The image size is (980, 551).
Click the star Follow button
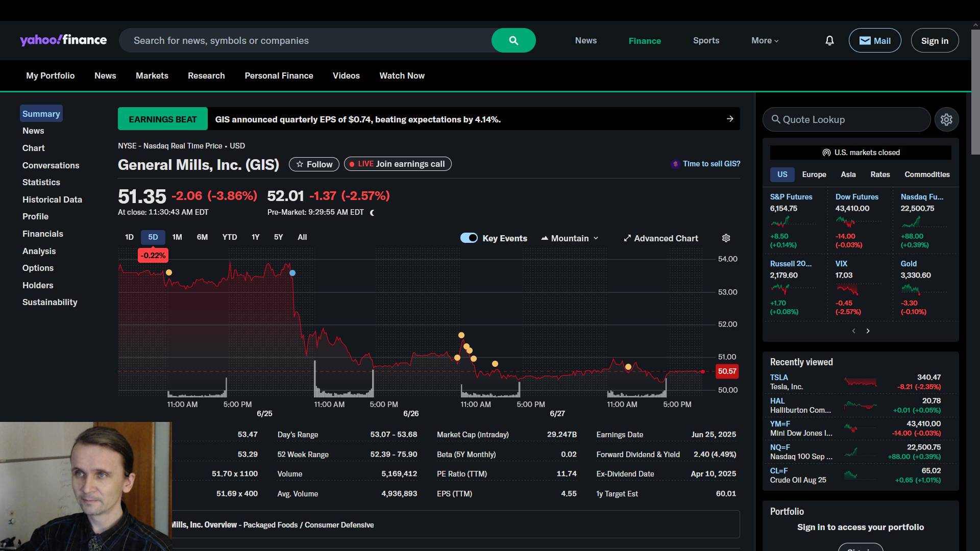tap(314, 164)
